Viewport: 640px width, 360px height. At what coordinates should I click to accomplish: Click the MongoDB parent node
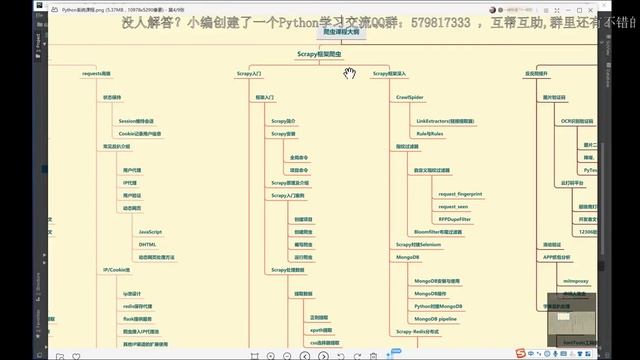(407, 258)
